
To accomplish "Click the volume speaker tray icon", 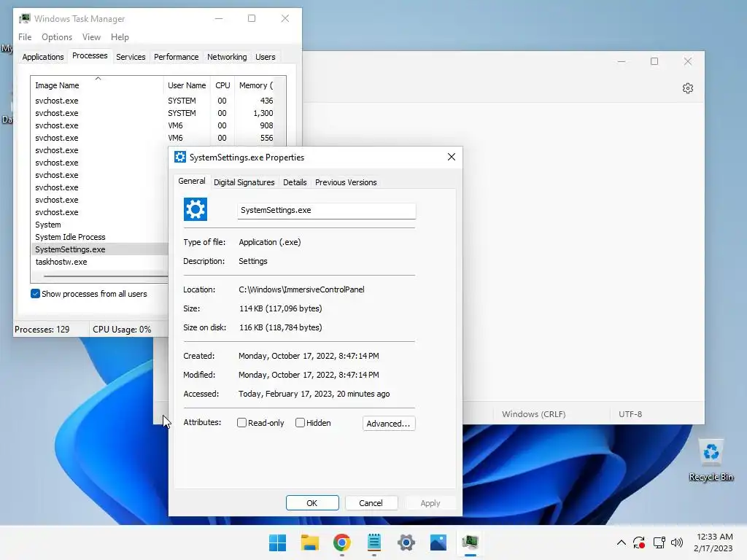I will pyautogui.click(x=677, y=542).
